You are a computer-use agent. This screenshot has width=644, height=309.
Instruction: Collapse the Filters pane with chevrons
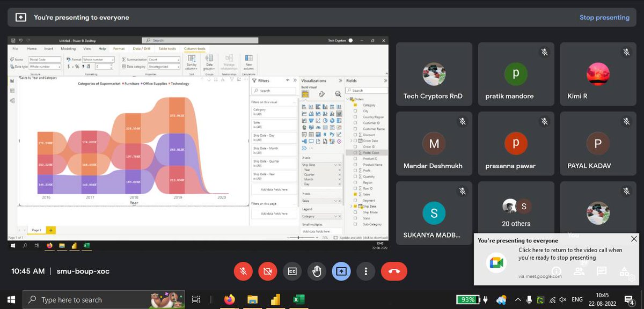295,80
